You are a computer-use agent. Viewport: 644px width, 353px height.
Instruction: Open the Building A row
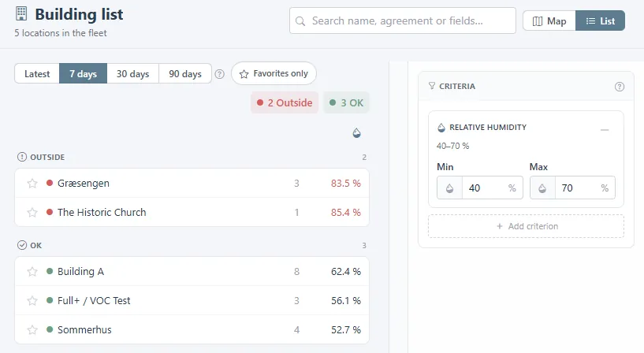(x=192, y=271)
